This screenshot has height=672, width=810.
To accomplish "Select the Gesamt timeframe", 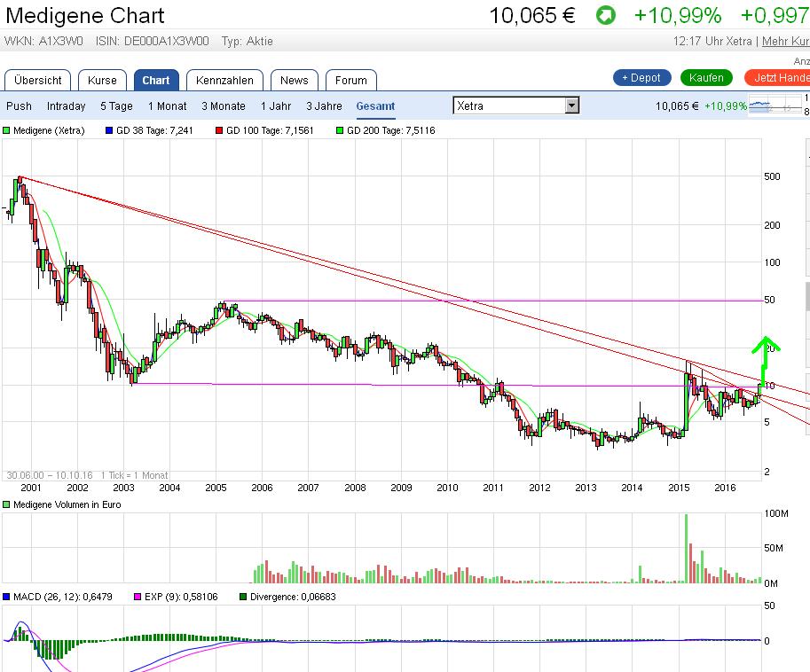I will pos(375,105).
